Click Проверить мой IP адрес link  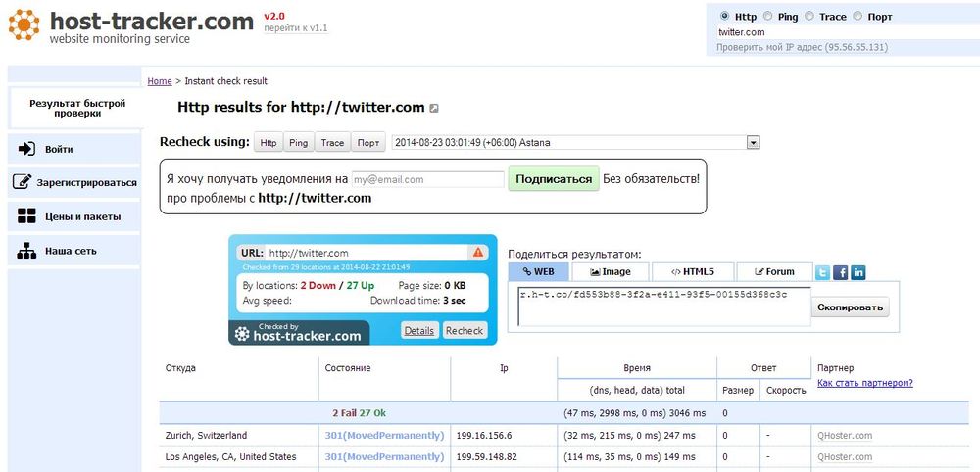click(x=802, y=47)
